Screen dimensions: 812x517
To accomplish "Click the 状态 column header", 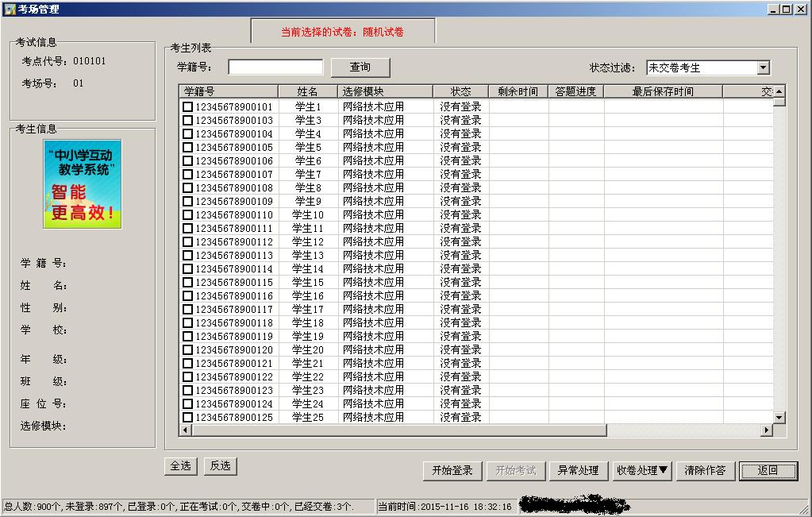I will click(460, 91).
